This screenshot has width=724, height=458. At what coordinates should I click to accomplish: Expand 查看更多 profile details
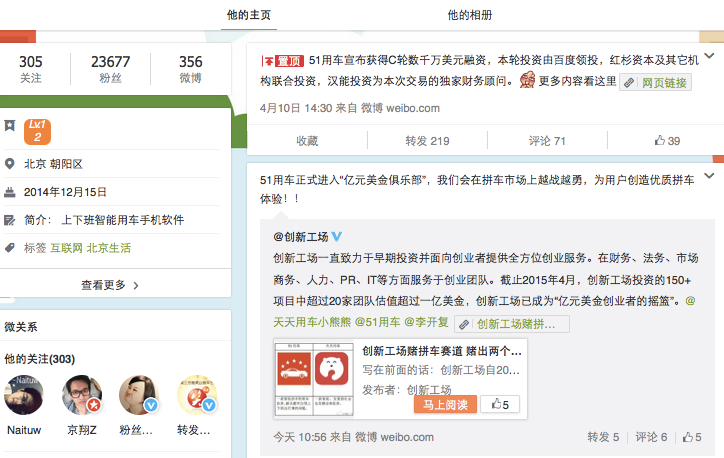(110, 285)
